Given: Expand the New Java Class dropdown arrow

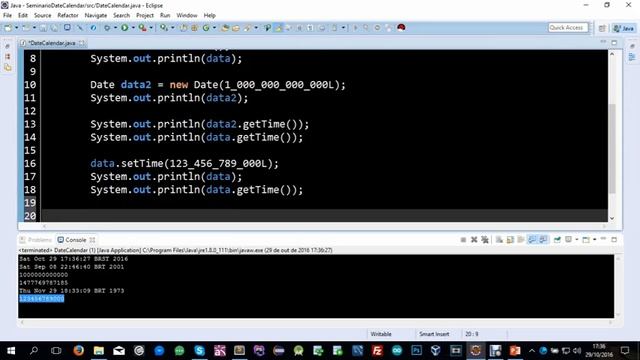Looking at the screenshot, I should tap(214, 28).
